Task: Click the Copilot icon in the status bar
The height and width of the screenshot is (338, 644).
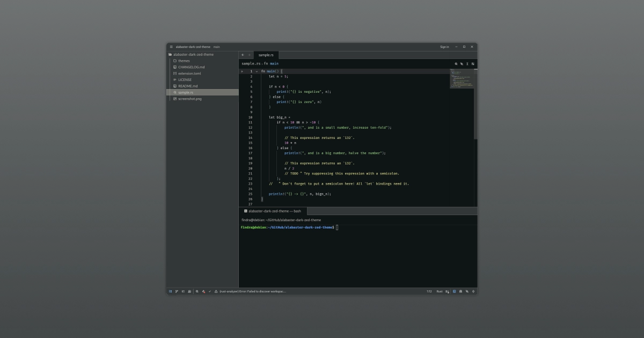Action: (x=204, y=291)
